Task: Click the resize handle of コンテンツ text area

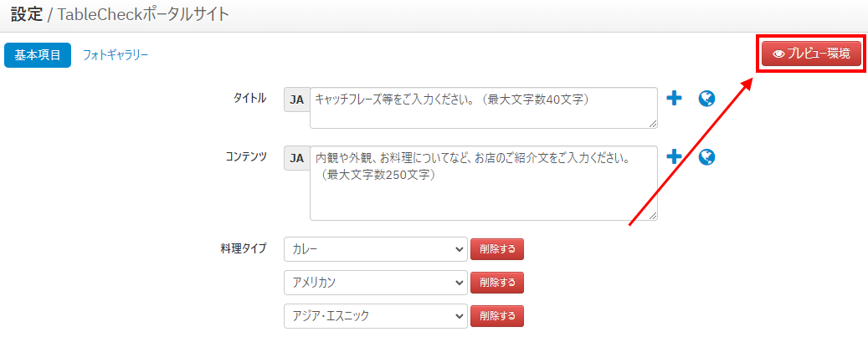Action: point(654,217)
